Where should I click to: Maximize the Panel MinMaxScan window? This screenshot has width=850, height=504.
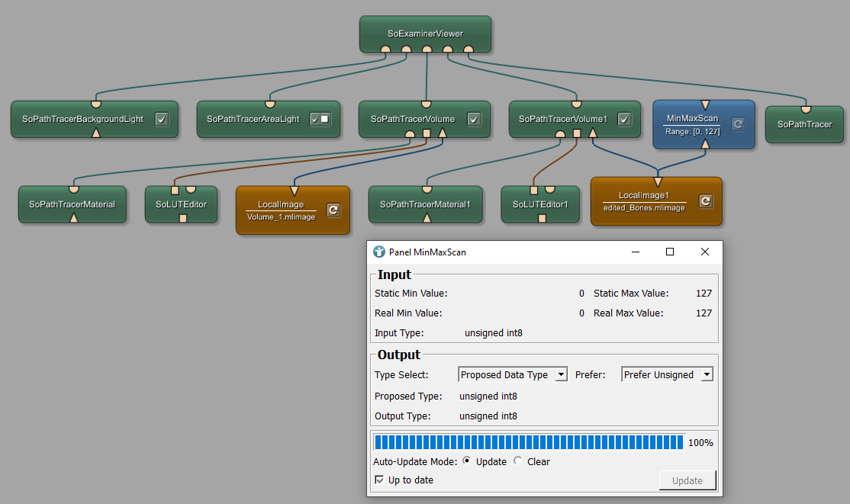tap(670, 252)
